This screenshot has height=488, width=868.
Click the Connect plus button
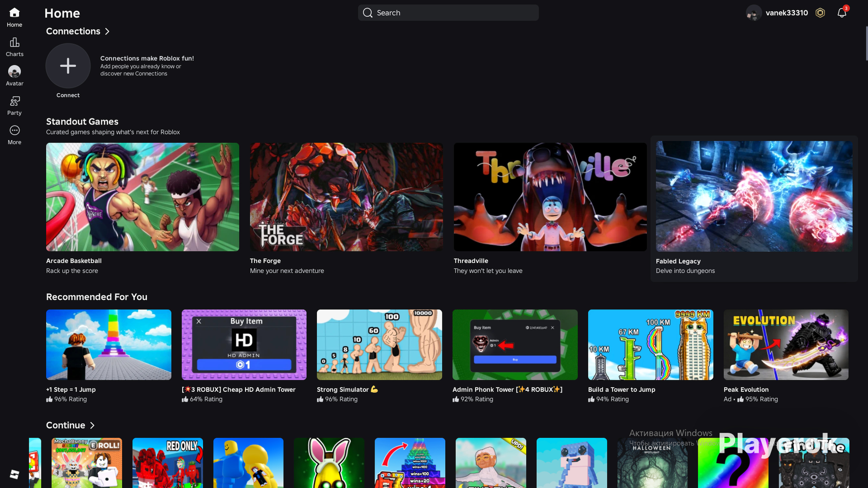point(68,66)
